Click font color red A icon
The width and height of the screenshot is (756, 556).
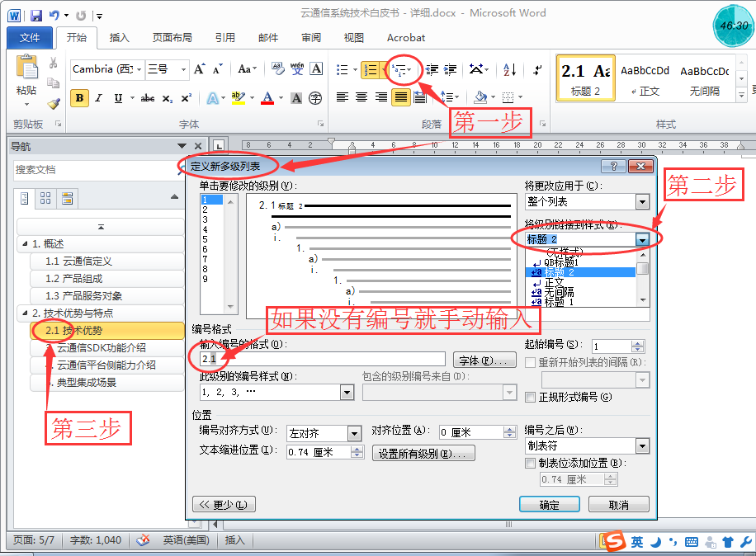coord(267,98)
